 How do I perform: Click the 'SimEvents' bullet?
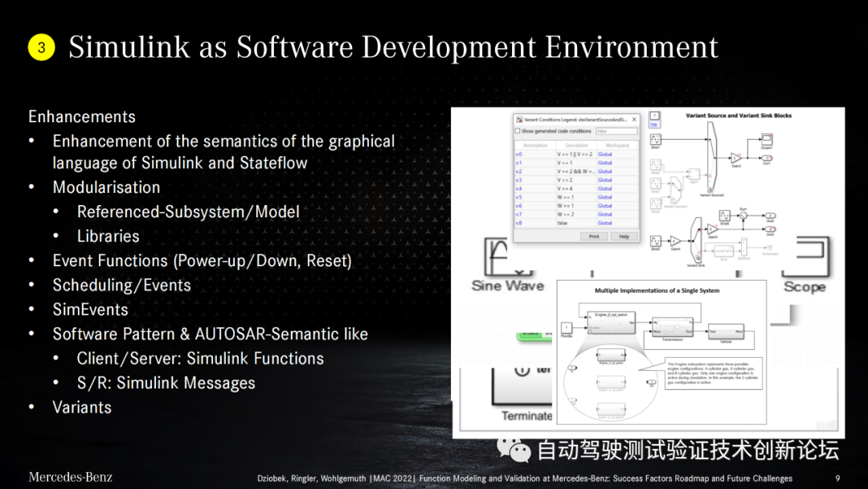pyautogui.click(x=90, y=309)
